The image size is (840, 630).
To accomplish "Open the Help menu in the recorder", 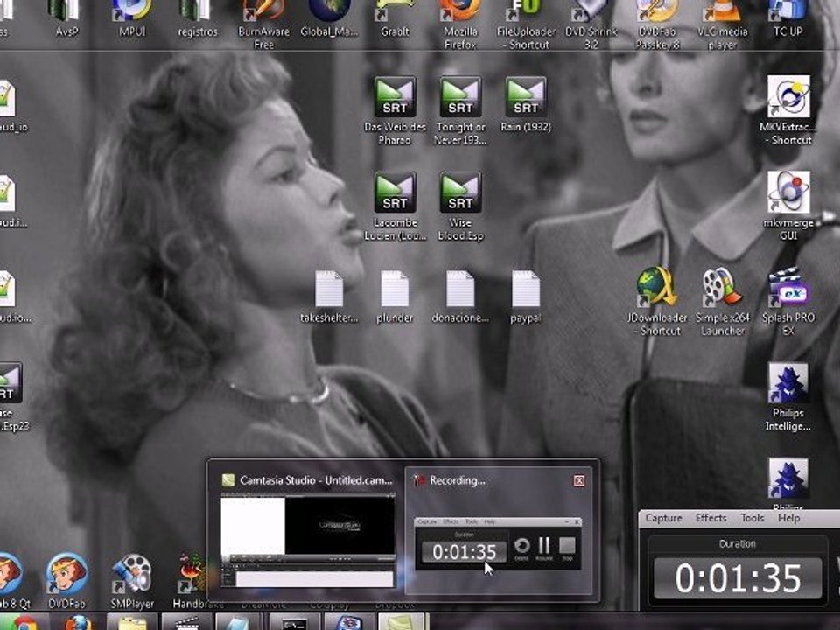I will (x=788, y=518).
